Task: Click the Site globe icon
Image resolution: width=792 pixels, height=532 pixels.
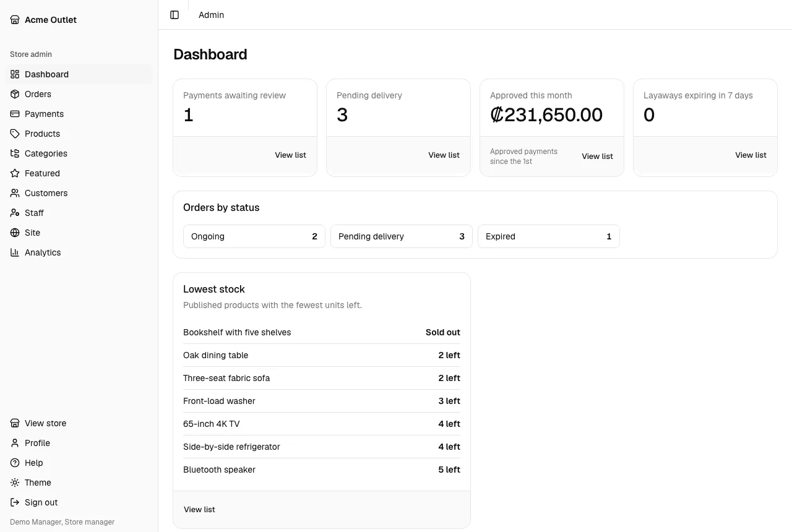Action: point(15,233)
